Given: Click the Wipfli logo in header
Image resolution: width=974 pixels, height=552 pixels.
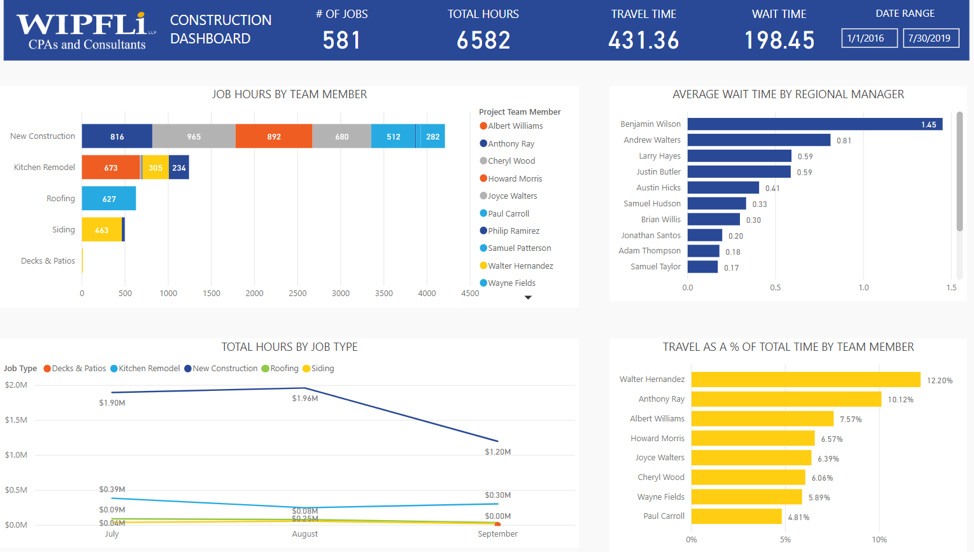Looking at the screenshot, I should pyautogui.click(x=82, y=30).
